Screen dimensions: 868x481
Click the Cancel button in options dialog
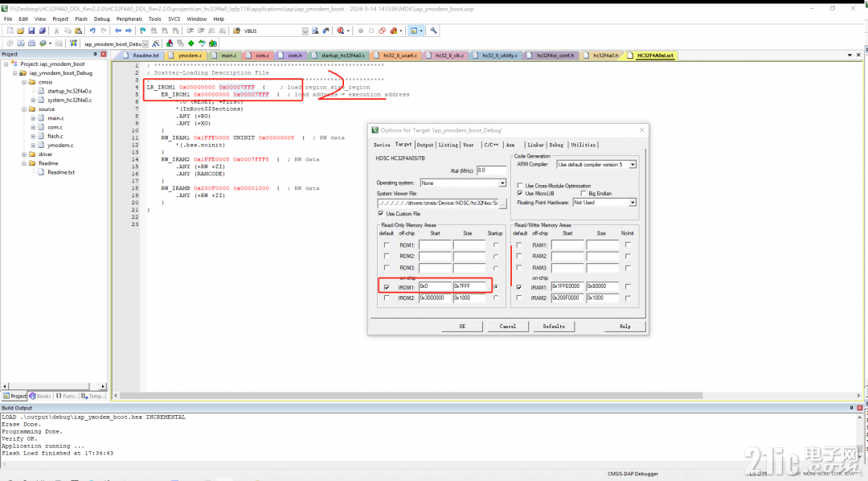[x=508, y=327]
